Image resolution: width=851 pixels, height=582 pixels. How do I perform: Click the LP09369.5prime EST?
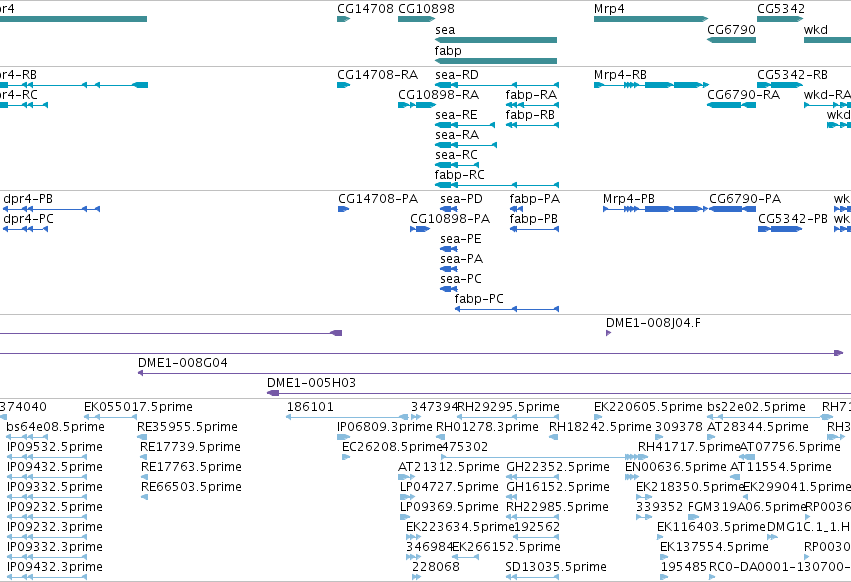pyautogui.click(x=405, y=517)
